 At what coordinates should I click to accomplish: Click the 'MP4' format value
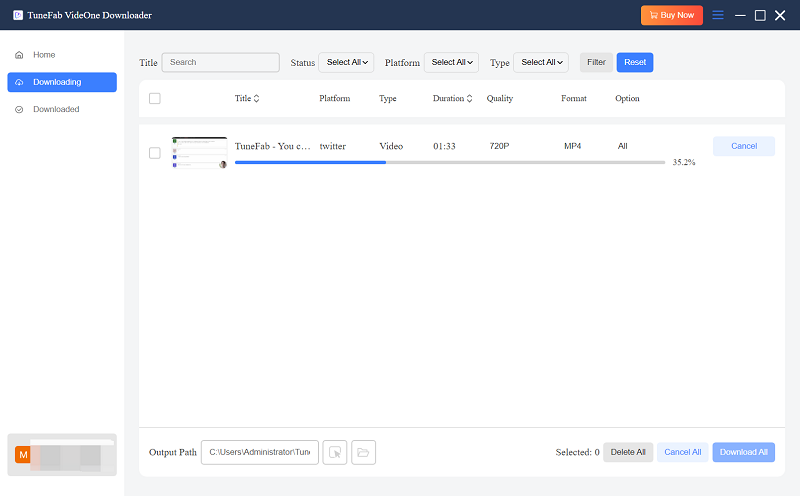[572, 146]
